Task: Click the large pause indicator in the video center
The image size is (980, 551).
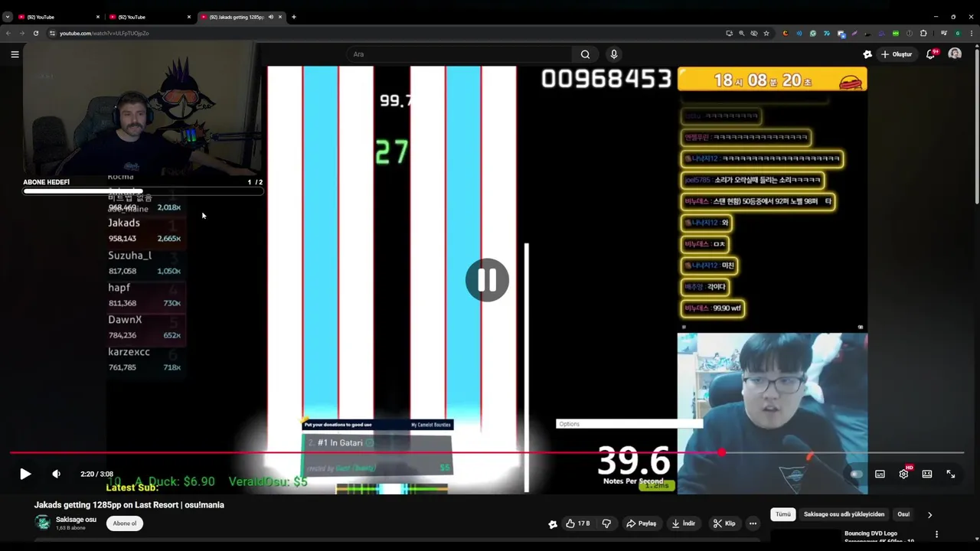Action: (x=487, y=280)
